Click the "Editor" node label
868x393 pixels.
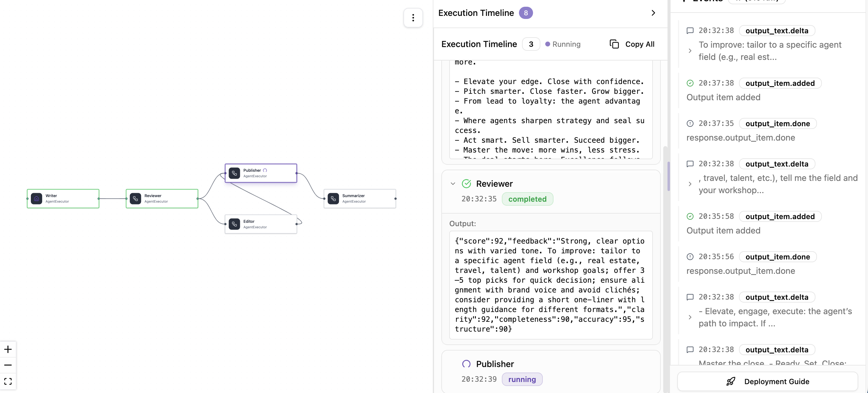(249, 222)
